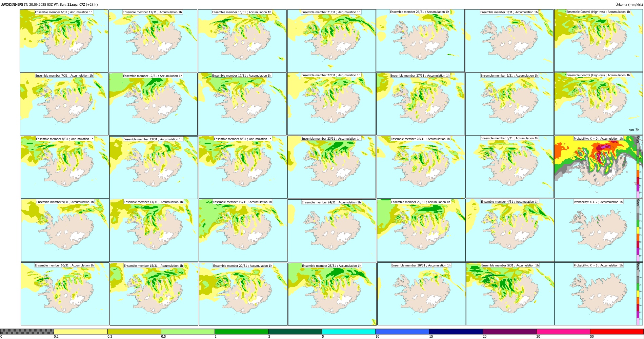
Task: Select the Ensemble member 17/31 map panel
Action: [242, 104]
